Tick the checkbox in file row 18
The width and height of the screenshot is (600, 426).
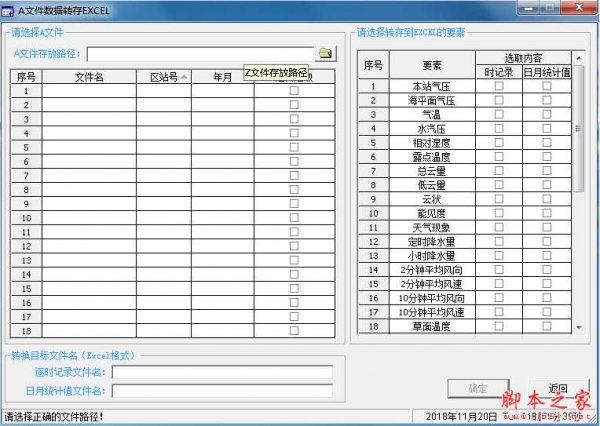[294, 331]
